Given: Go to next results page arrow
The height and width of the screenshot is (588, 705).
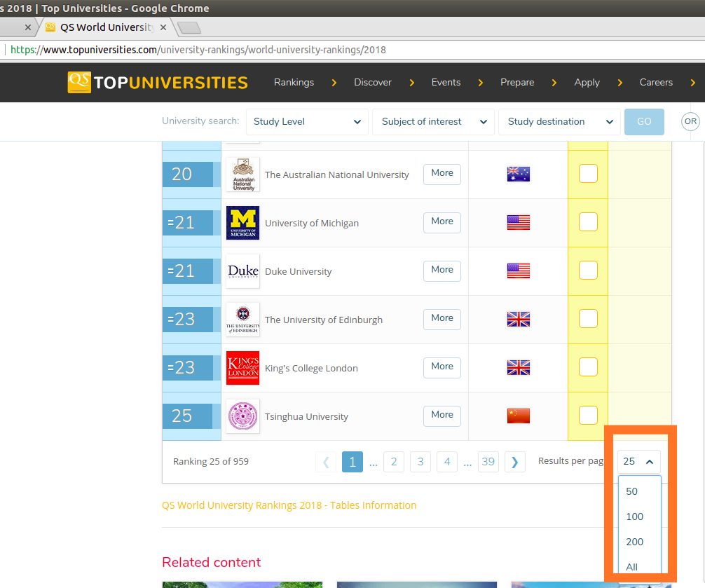Looking at the screenshot, I should pyautogui.click(x=515, y=462).
